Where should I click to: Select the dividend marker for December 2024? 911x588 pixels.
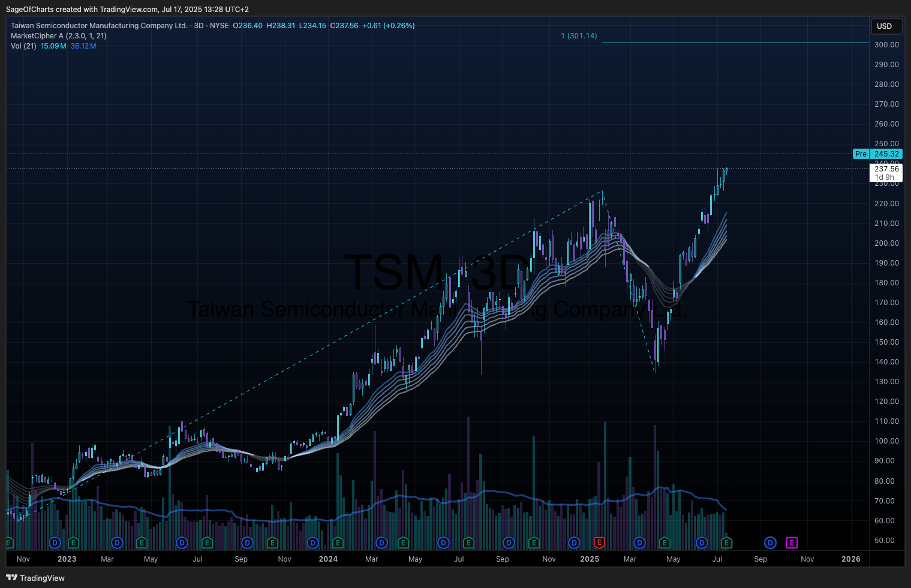[575, 543]
